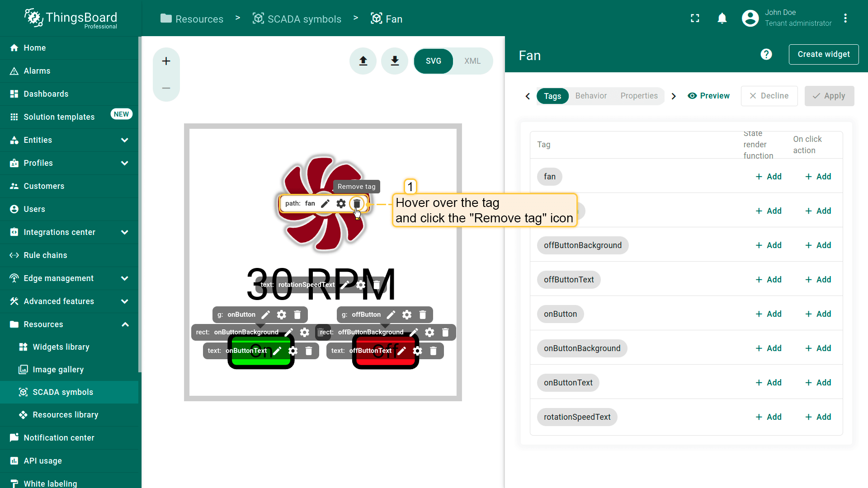Image resolution: width=868 pixels, height=488 pixels.
Task: Click the upload SVG icon
Action: pyautogui.click(x=363, y=61)
